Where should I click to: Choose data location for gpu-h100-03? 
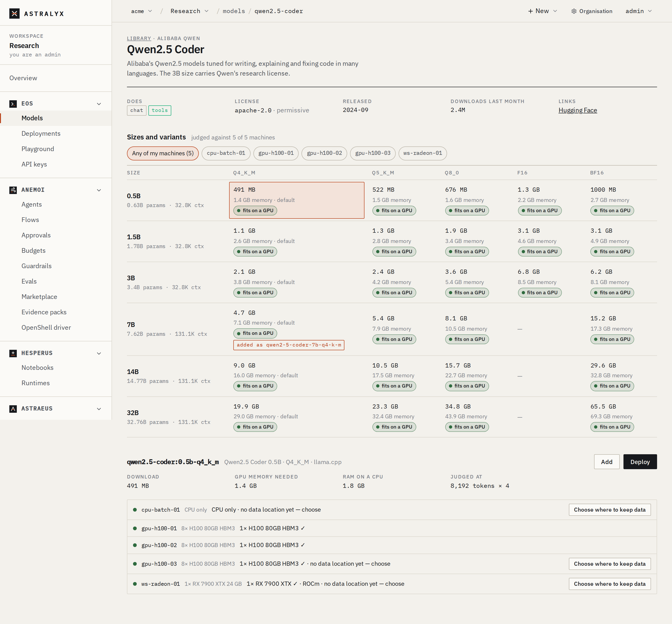click(609, 564)
